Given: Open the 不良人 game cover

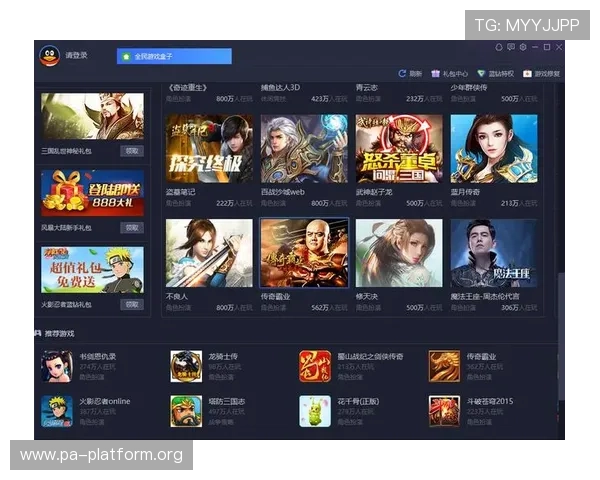Looking at the screenshot, I should 209,253.
